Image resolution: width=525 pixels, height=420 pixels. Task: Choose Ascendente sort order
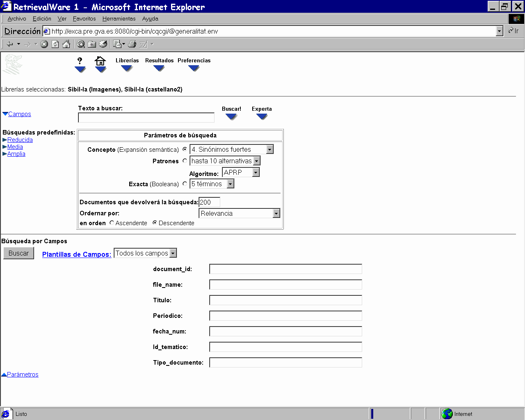(112, 223)
